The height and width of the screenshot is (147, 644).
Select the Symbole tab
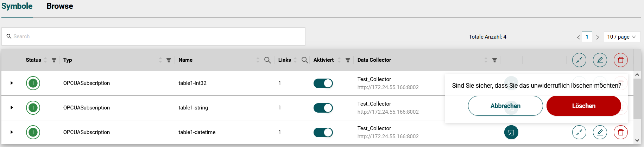[17, 6]
